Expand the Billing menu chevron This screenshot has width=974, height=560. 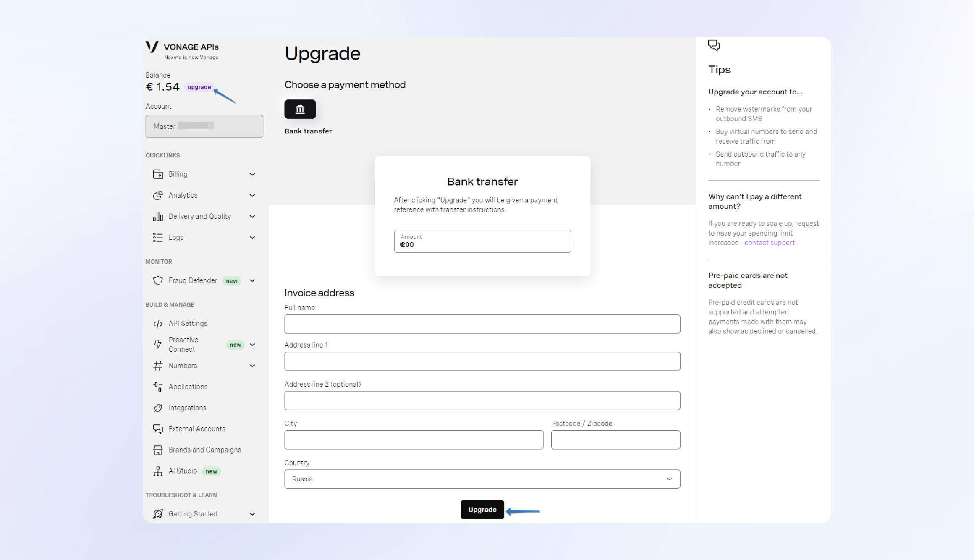(252, 174)
